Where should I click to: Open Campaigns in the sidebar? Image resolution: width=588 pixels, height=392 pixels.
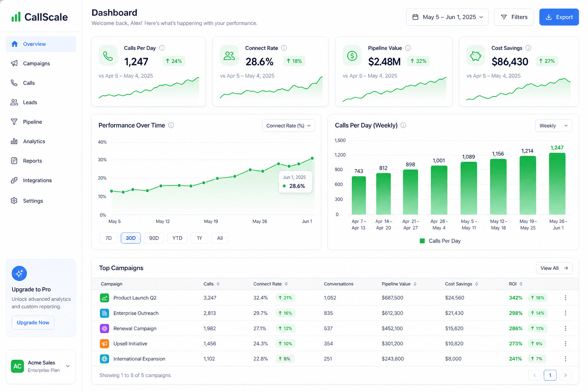click(x=41, y=64)
